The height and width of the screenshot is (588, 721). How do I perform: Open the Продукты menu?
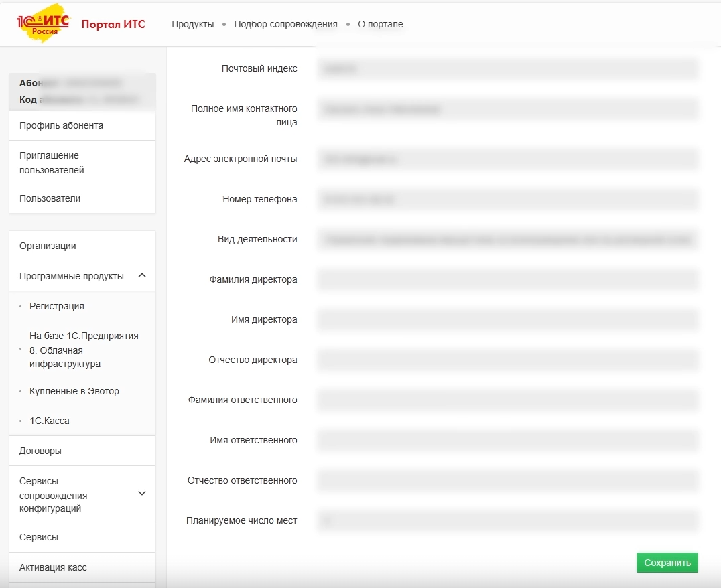[192, 24]
